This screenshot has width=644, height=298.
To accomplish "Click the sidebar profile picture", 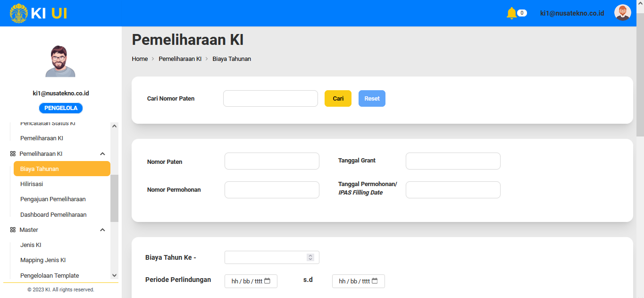I will coord(60,61).
